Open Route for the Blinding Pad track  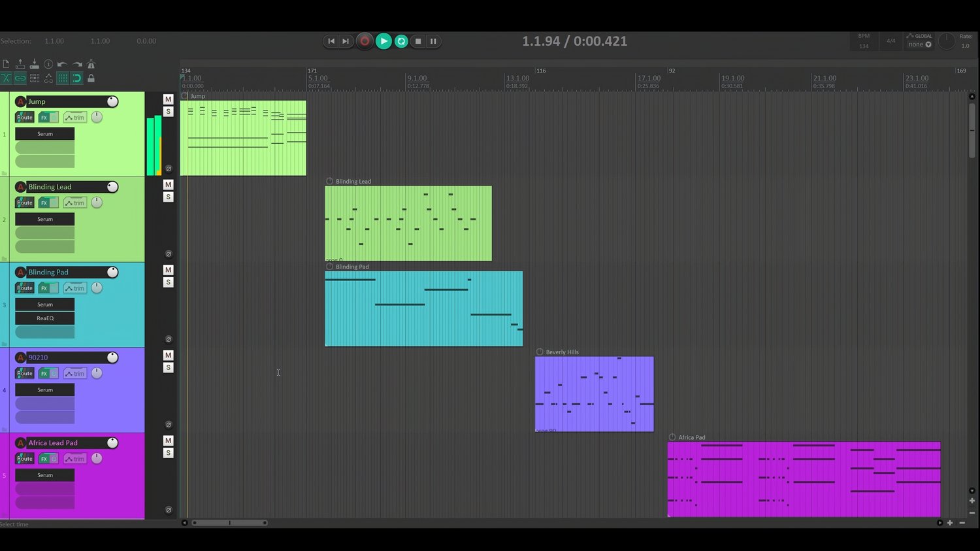coord(25,288)
